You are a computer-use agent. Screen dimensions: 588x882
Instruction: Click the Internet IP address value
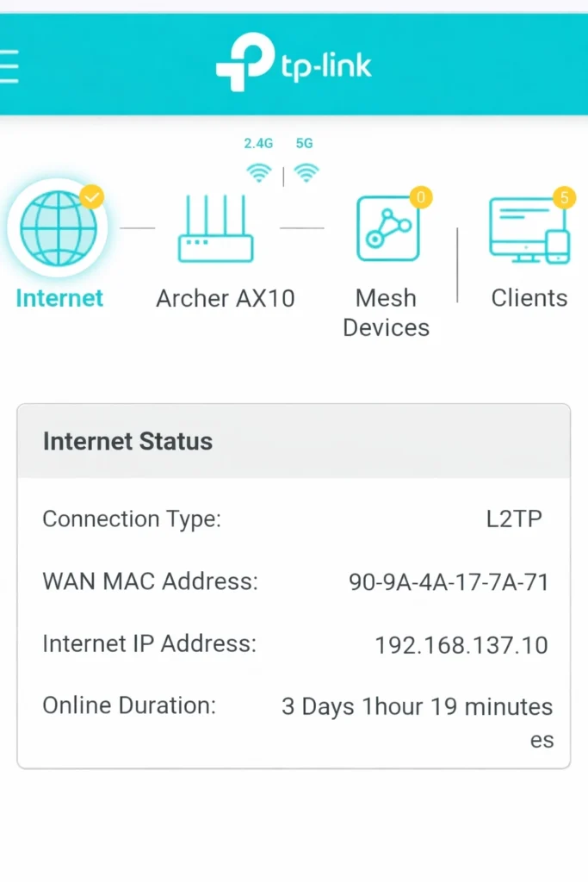[x=461, y=644]
